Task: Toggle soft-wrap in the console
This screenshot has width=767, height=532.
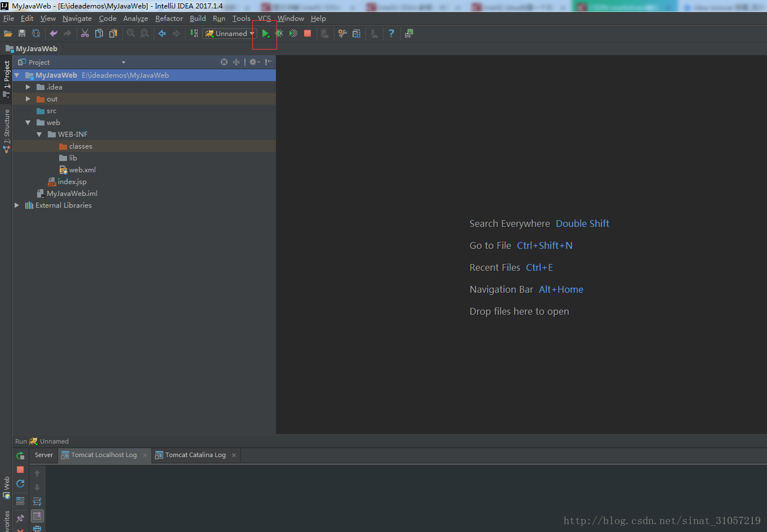Action: point(37,502)
